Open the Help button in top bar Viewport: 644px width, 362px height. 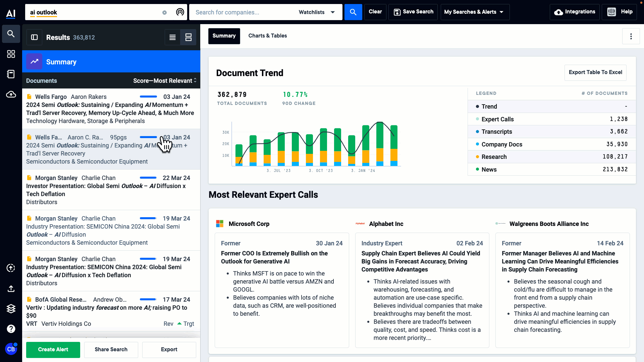pyautogui.click(x=620, y=12)
